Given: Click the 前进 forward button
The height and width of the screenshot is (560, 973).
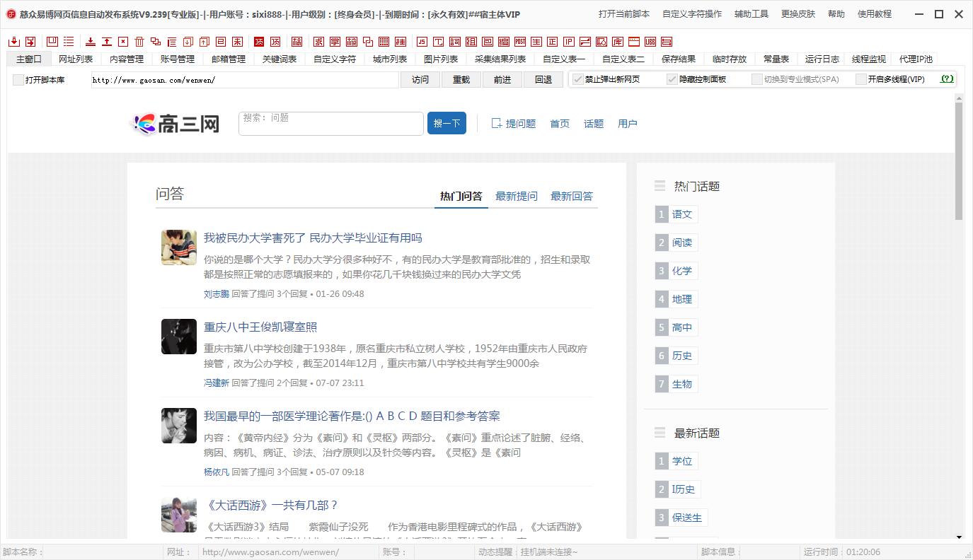Looking at the screenshot, I should point(502,80).
